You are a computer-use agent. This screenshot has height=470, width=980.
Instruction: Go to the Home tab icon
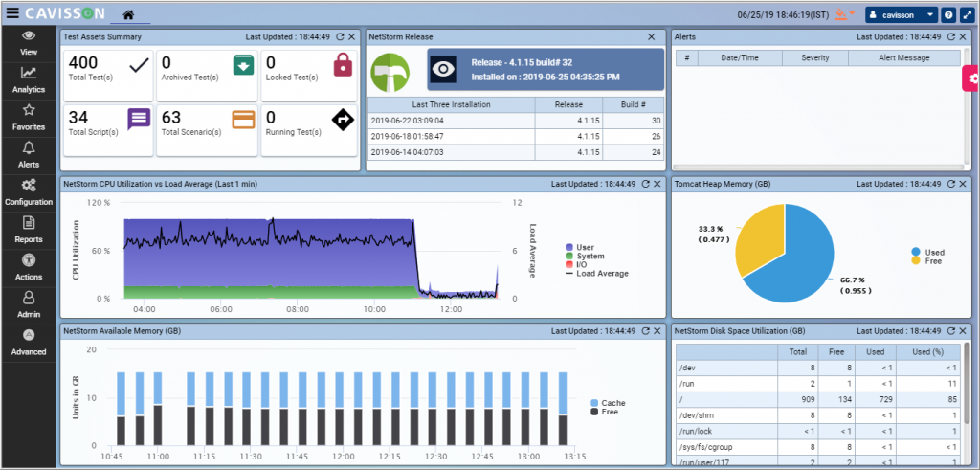pyautogui.click(x=129, y=14)
